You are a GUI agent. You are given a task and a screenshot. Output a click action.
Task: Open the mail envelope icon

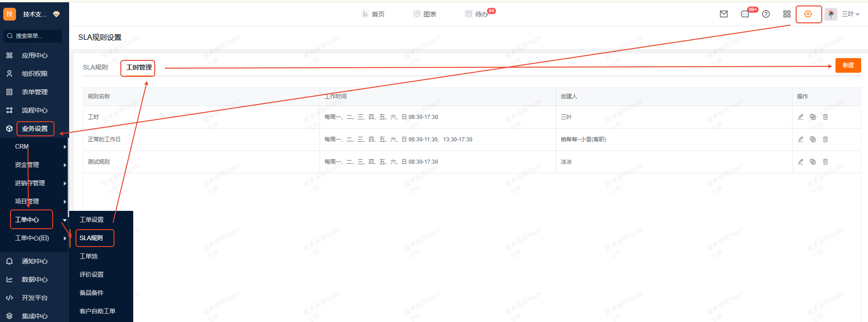click(724, 14)
